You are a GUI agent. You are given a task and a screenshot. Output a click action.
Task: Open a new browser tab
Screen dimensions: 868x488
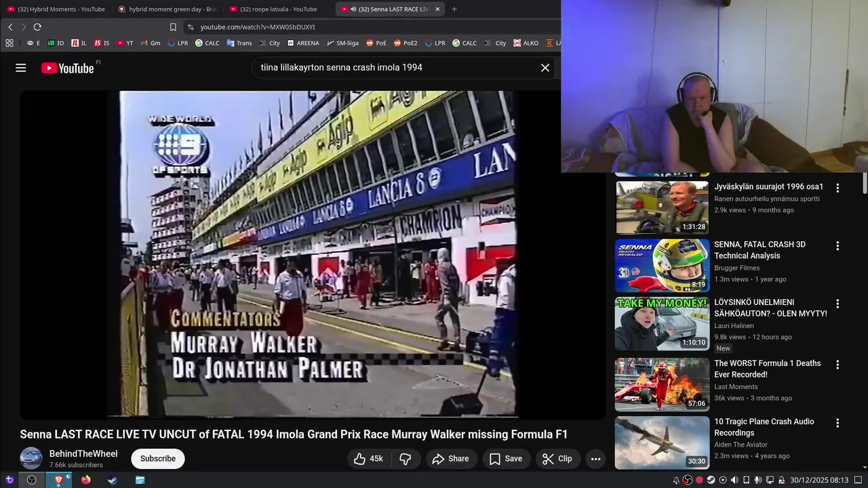coord(454,9)
